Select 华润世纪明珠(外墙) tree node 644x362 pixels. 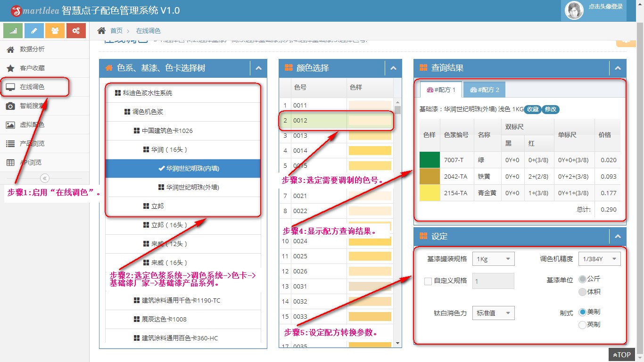coord(192,188)
